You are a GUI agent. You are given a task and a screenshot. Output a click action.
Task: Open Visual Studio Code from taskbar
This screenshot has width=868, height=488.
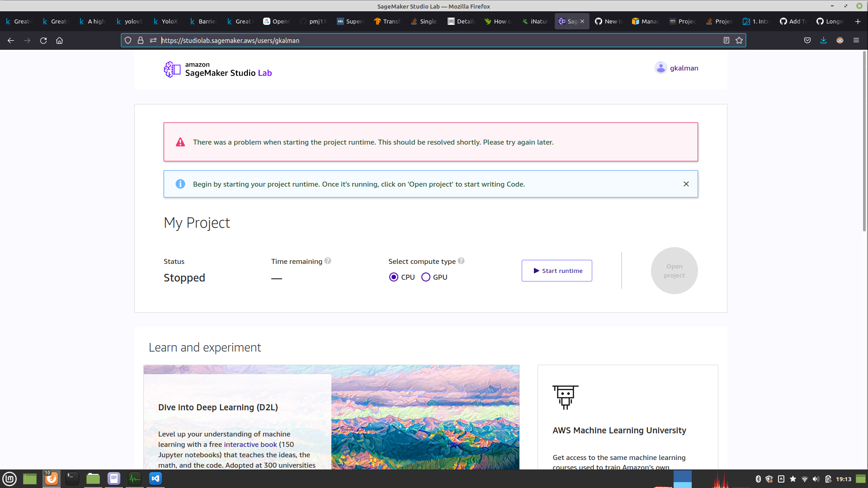(156, 479)
